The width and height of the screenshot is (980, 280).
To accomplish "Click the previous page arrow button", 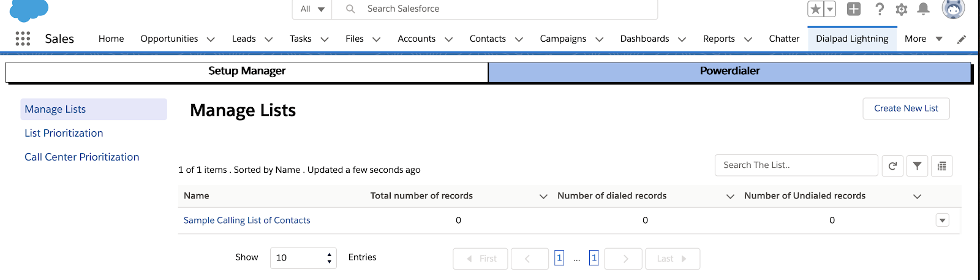I will point(529,259).
